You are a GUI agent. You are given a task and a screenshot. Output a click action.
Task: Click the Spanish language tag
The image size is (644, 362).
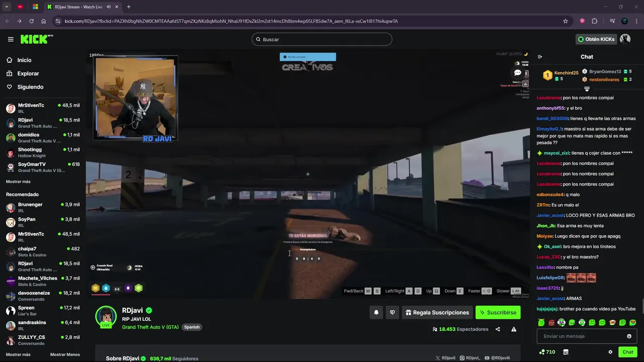point(192,327)
